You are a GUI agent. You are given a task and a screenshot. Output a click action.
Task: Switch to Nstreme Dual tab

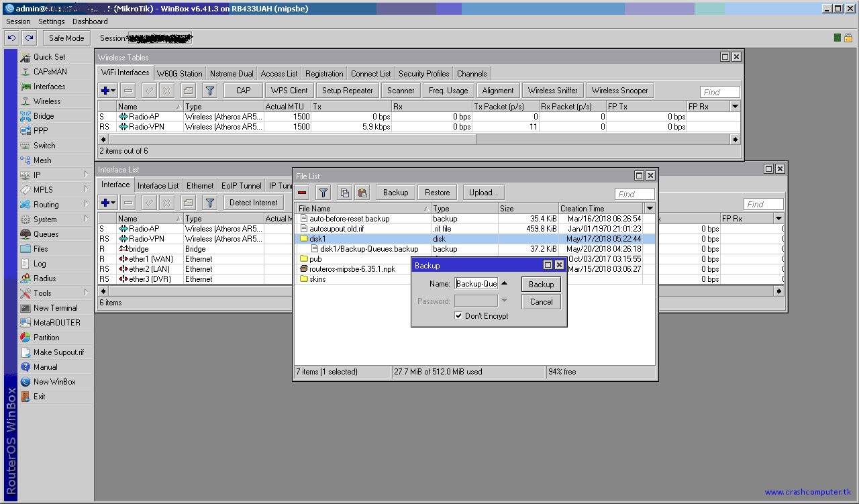click(x=232, y=74)
